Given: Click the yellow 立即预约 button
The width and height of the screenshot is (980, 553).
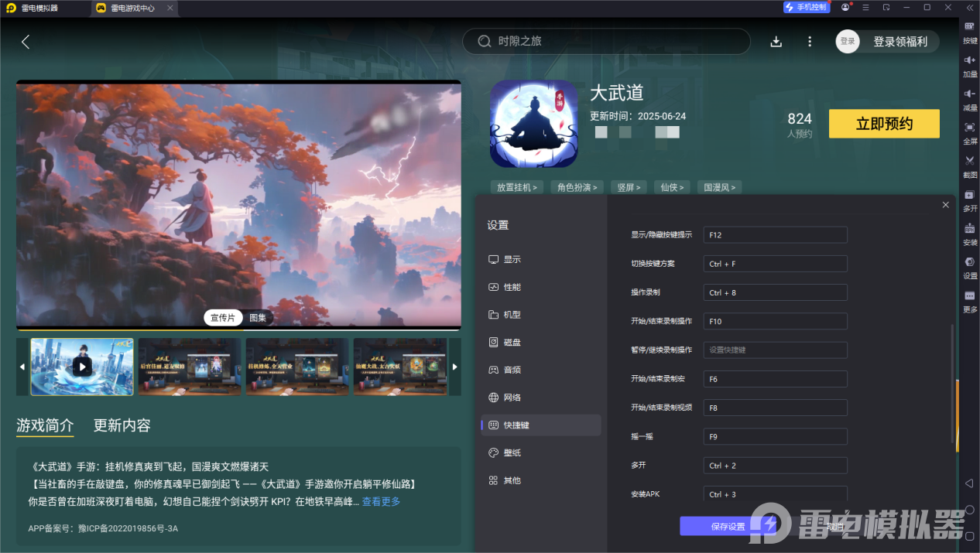Looking at the screenshot, I should [884, 124].
